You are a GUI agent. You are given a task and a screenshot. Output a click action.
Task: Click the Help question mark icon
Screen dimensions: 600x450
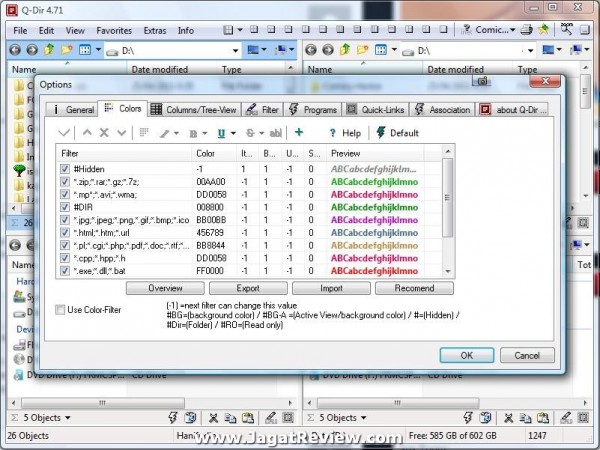[332, 132]
